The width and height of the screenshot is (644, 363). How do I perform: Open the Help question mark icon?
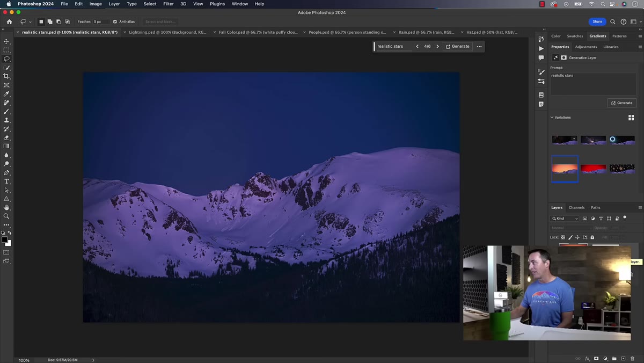[623, 21]
